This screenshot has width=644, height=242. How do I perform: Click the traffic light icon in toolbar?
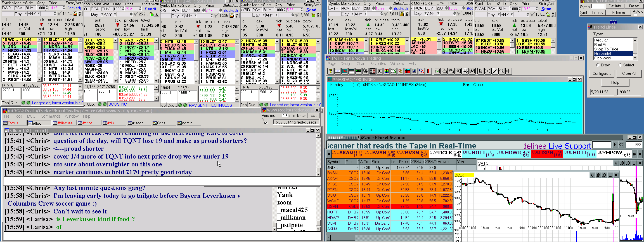pyautogui.click(x=428, y=71)
